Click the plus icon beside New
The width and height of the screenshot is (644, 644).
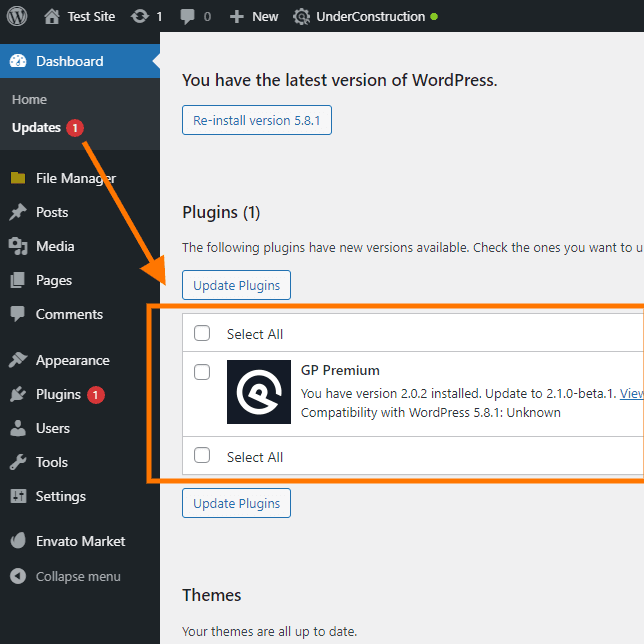[237, 16]
